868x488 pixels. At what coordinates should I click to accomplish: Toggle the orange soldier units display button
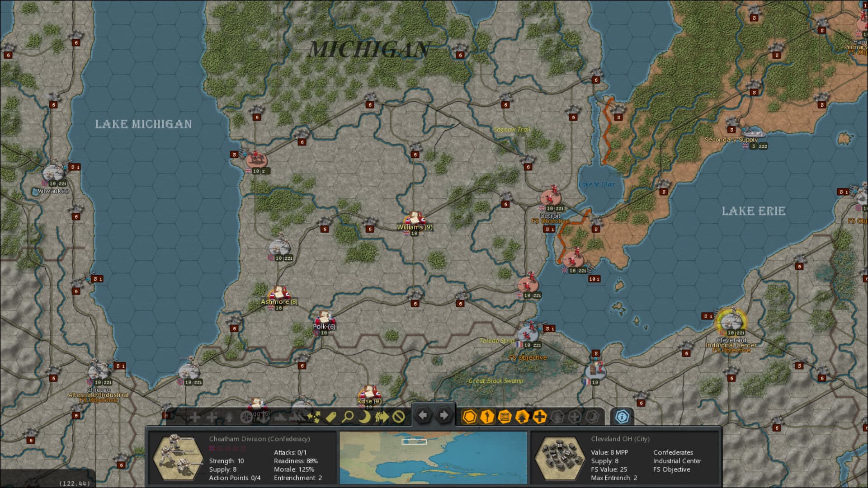click(x=487, y=416)
